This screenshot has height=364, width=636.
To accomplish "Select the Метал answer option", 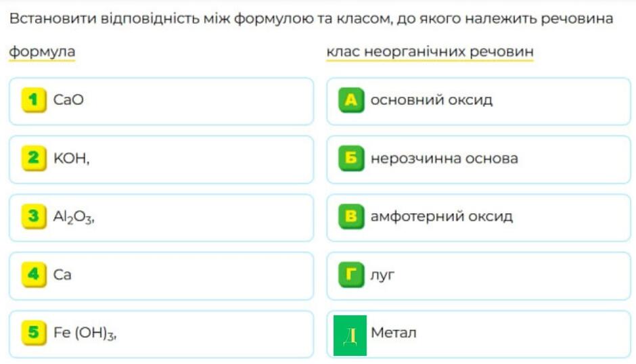I will click(x=478, y=334).
